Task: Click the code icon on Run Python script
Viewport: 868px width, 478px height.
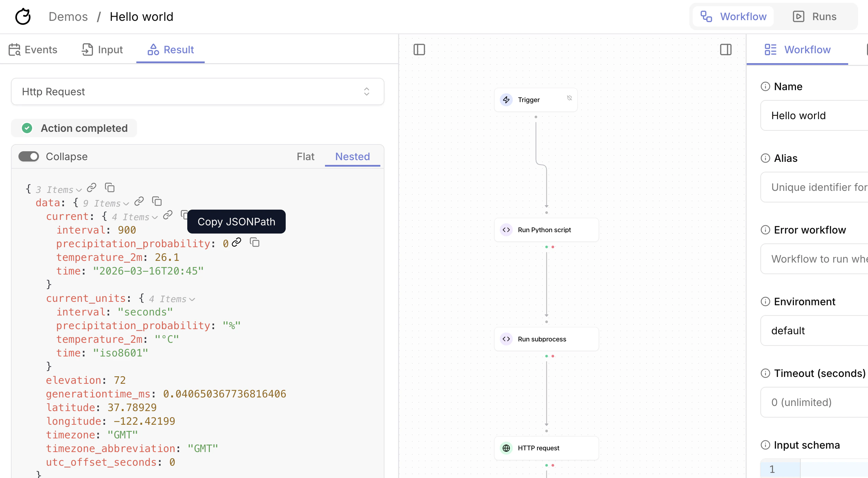Action: 506,229
